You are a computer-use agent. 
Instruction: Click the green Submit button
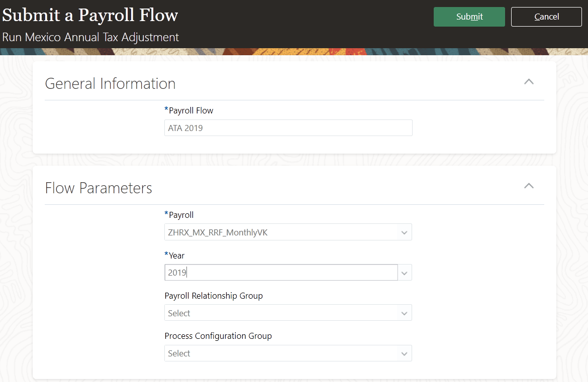click(x=469, y=17)
